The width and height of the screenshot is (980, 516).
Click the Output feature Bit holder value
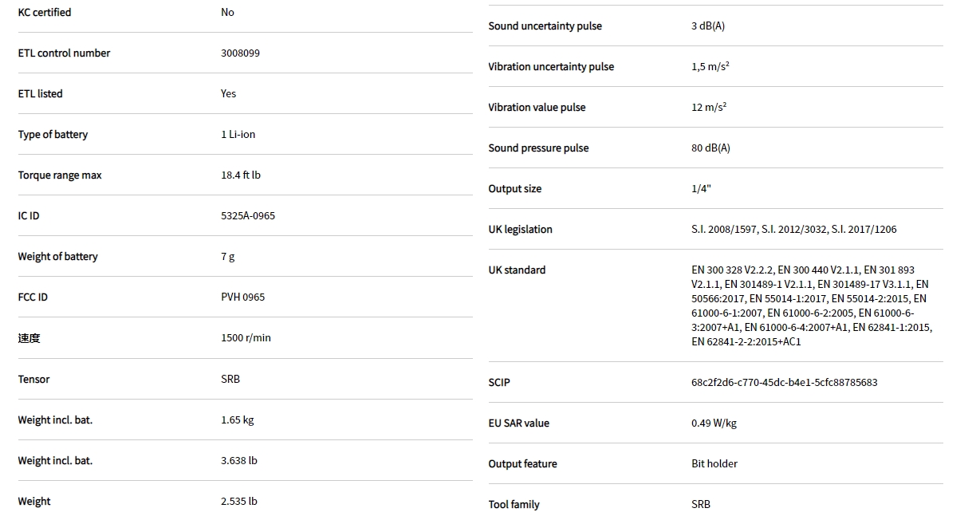point(714,464)
